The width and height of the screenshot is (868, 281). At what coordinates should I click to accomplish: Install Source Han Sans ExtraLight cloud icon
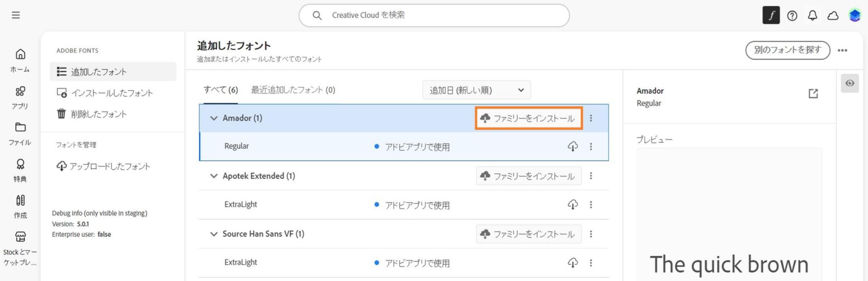(573, 262)
